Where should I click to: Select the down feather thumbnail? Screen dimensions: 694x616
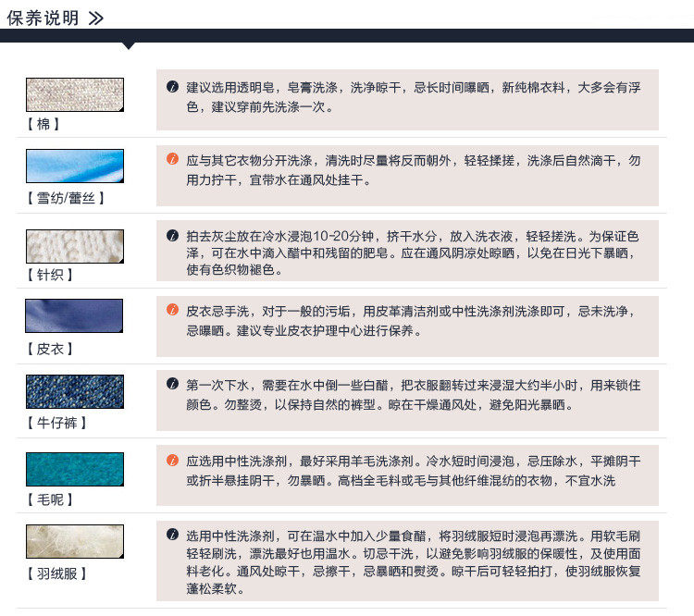pos(74,542)
